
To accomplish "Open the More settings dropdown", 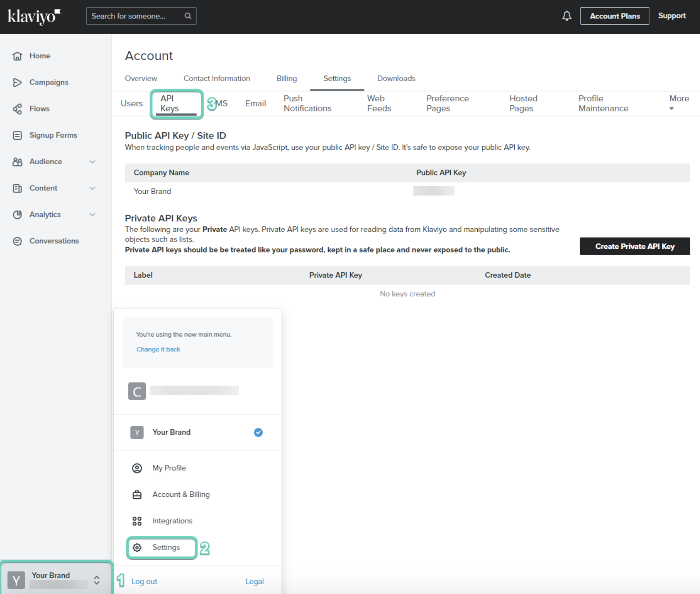I will pyautogui.click(x=679, y=103).
